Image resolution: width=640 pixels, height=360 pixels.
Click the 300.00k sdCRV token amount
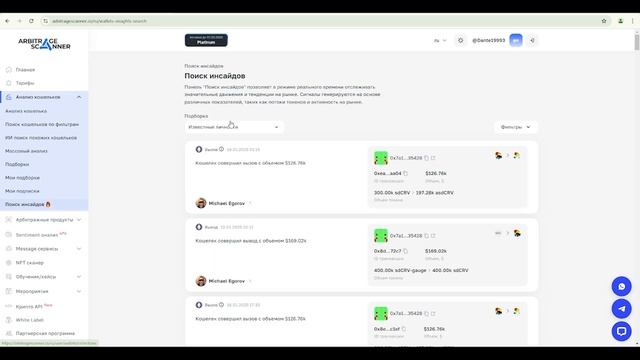tap(392, 193)
